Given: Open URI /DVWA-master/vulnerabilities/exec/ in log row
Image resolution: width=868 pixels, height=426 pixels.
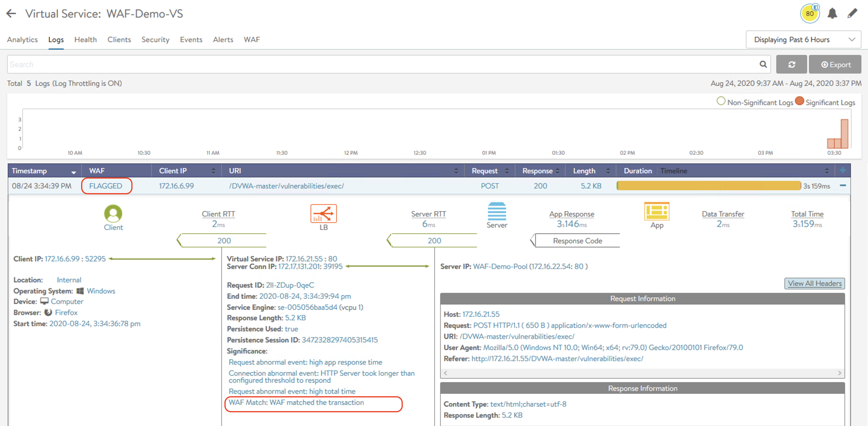Looking at the screenshot, I should tap(286, 186).
